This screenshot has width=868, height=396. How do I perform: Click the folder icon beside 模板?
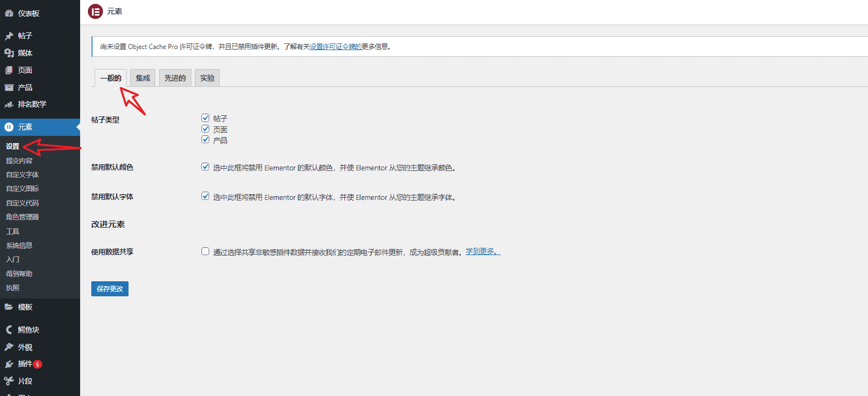tap(9, 307)
